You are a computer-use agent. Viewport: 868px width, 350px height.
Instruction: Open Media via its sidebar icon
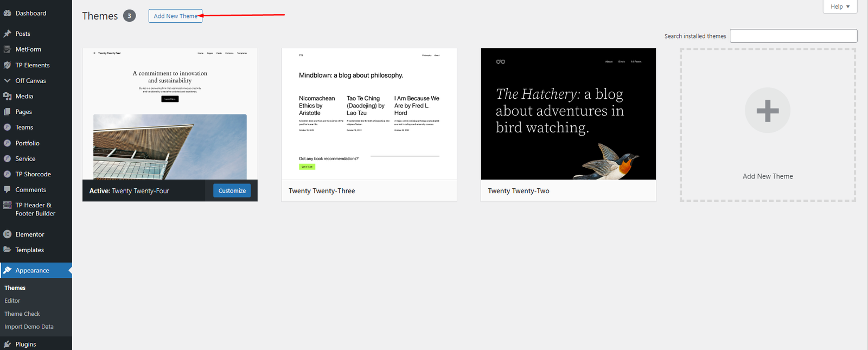pos(8,96)
